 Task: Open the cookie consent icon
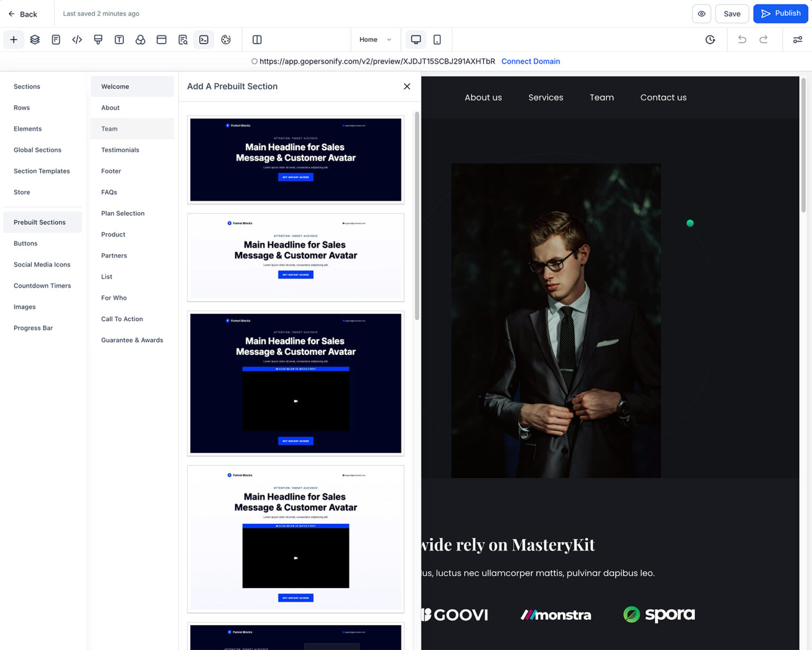click(226, 40)
